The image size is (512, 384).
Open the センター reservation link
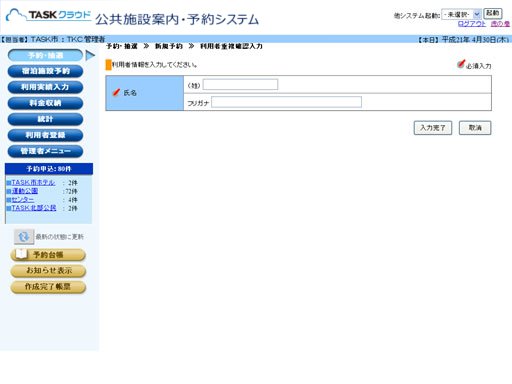[23, 199]
